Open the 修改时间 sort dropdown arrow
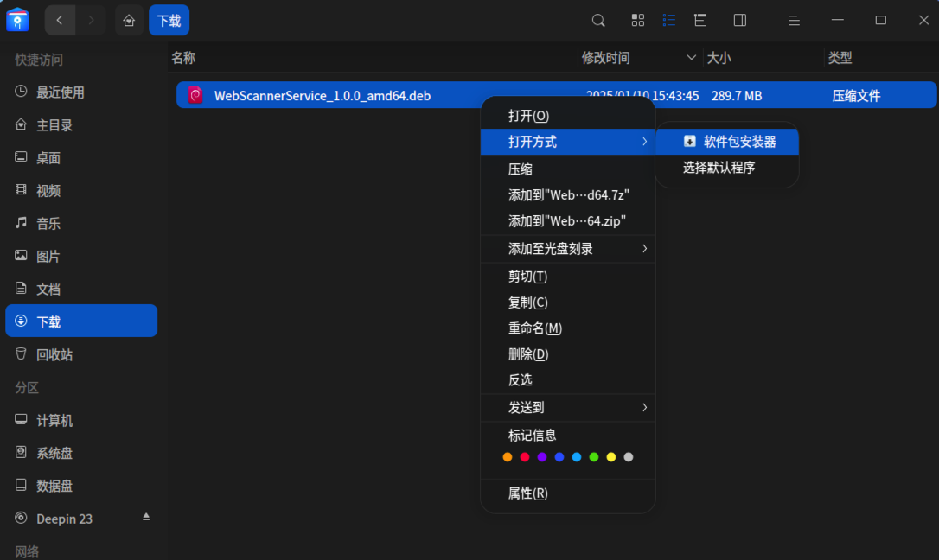 coord(691,57)
